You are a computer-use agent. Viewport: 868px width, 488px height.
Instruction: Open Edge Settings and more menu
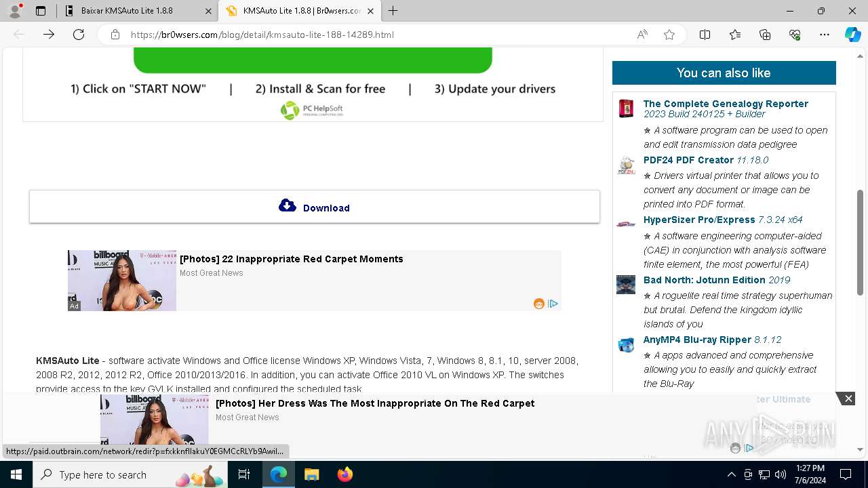(x=825, y=35)
